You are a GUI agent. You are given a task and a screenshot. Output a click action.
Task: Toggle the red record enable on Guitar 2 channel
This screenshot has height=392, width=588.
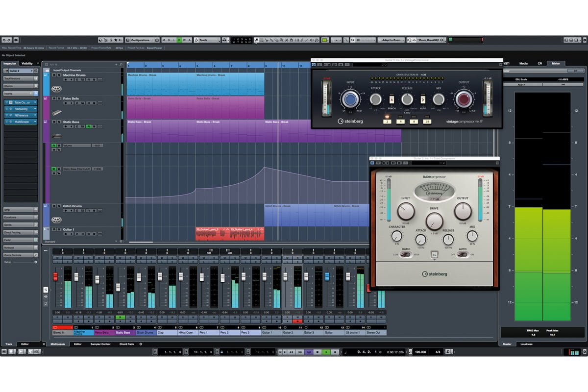click(x=297, y=321)
